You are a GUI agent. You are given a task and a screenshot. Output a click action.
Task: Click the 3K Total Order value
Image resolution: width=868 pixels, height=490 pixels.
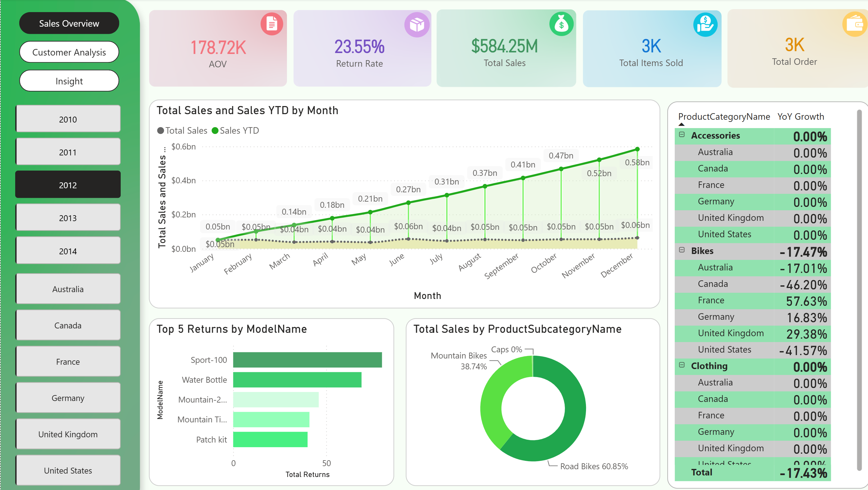pyautogui.click(x=794, y=45)
